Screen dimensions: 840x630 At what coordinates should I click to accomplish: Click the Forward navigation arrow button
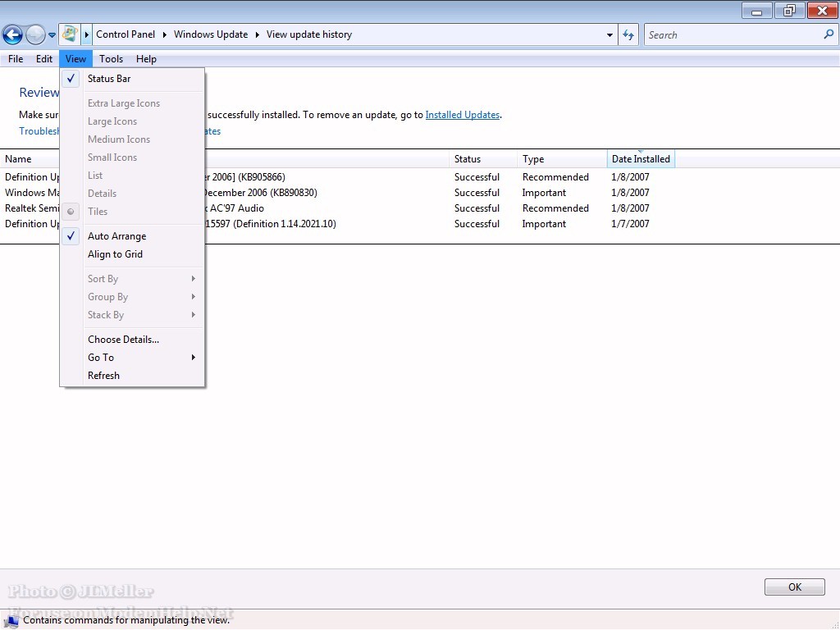(35, 34)
